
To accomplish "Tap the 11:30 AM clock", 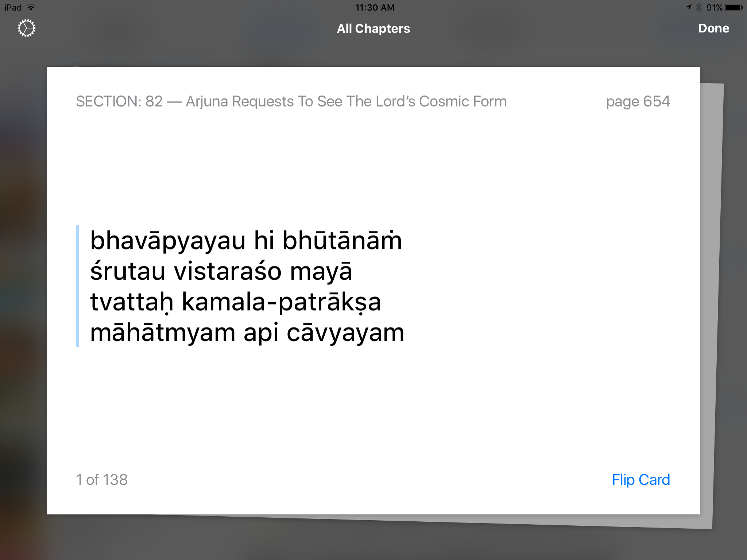I will [375, 8].
